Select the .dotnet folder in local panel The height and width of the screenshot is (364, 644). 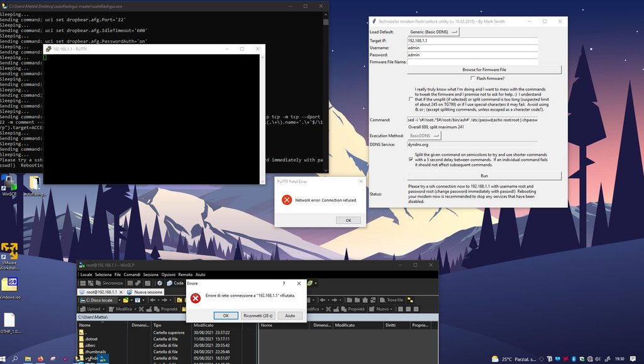(x=91, y=339)
